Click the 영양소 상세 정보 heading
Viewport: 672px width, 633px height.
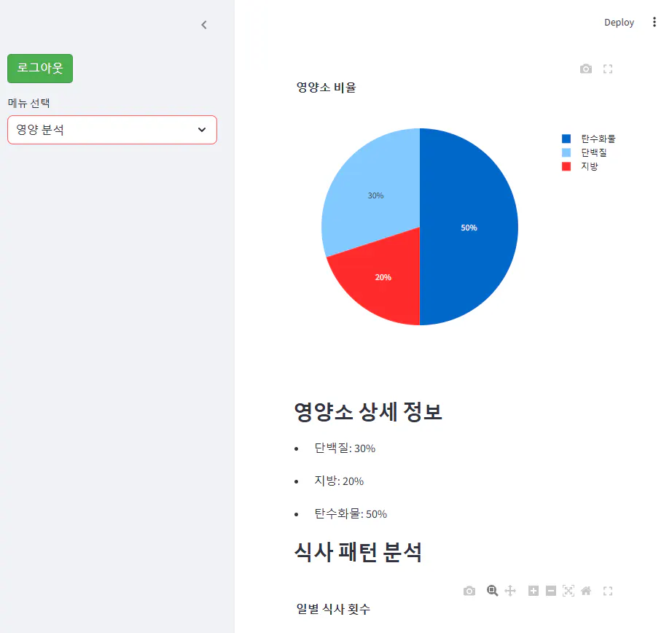point(368,412)
